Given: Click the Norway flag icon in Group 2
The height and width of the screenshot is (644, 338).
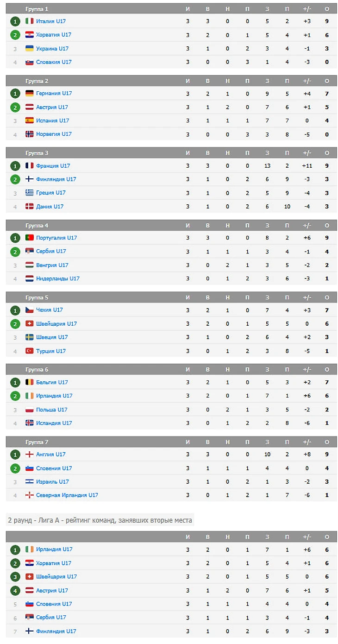Looking at the screenshot, I should (30, 134).
